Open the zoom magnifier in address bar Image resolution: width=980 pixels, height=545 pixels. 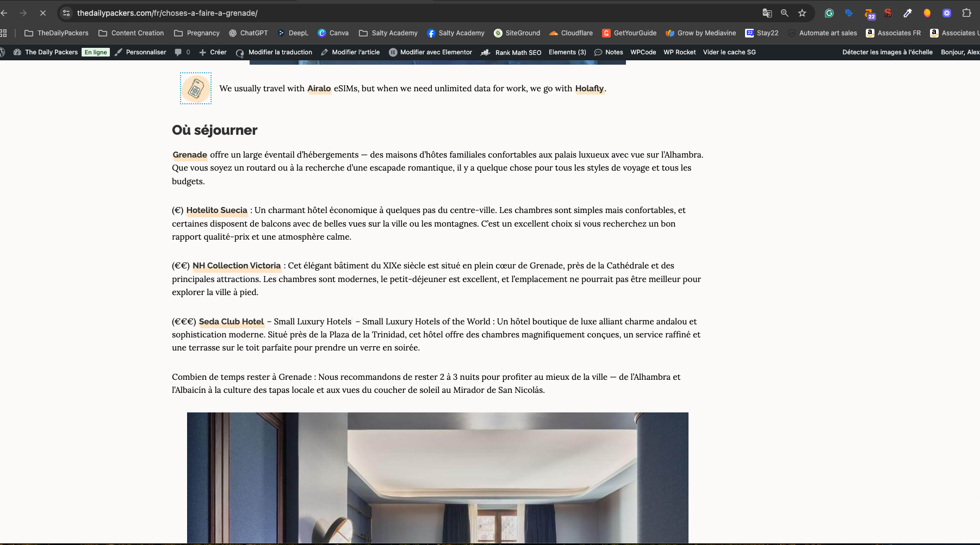[785, 13]
